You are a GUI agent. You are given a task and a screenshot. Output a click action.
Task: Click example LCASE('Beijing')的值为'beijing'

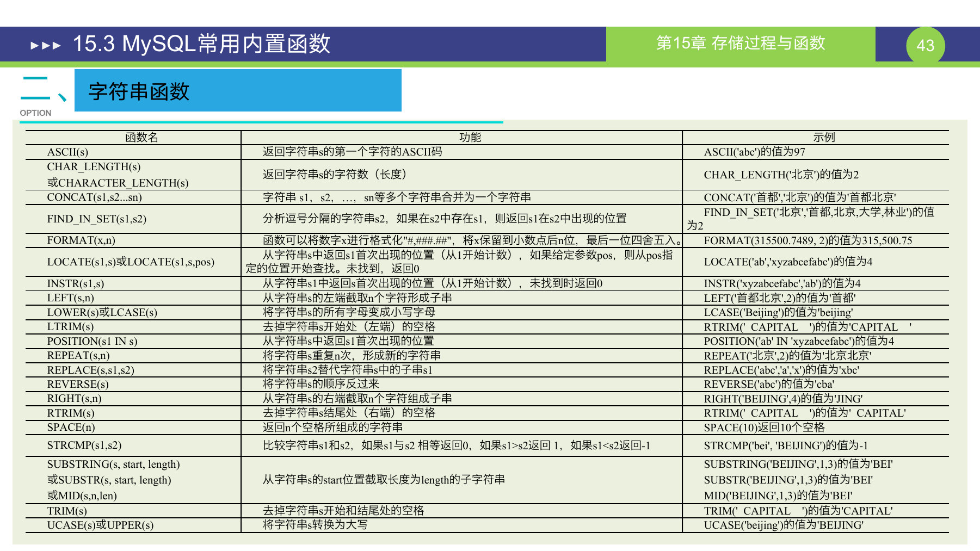[778, 312]
